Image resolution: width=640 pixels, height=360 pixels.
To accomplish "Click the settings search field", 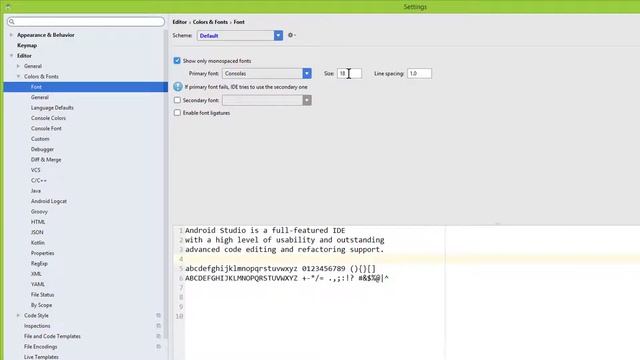I will coord(86,22).
